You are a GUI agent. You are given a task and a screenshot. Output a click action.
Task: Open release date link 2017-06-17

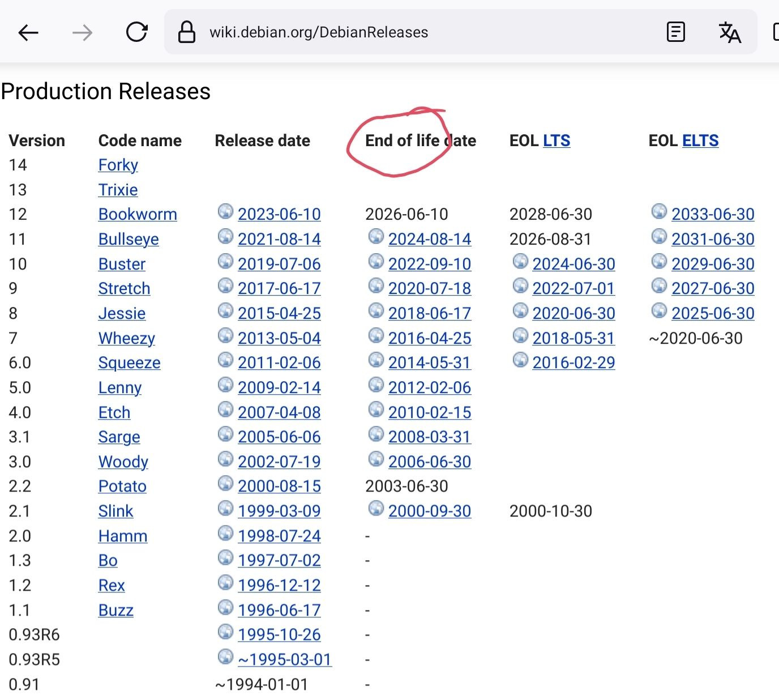pyautogui.click(x=279, y=288)
